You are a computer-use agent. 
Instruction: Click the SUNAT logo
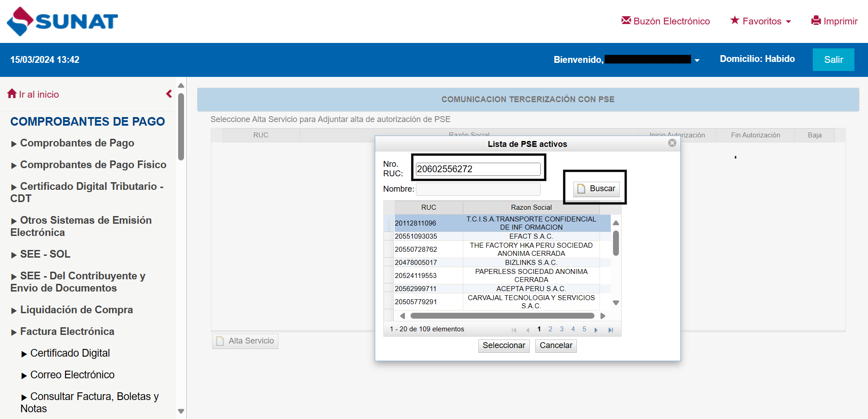[x=62, y=21]
